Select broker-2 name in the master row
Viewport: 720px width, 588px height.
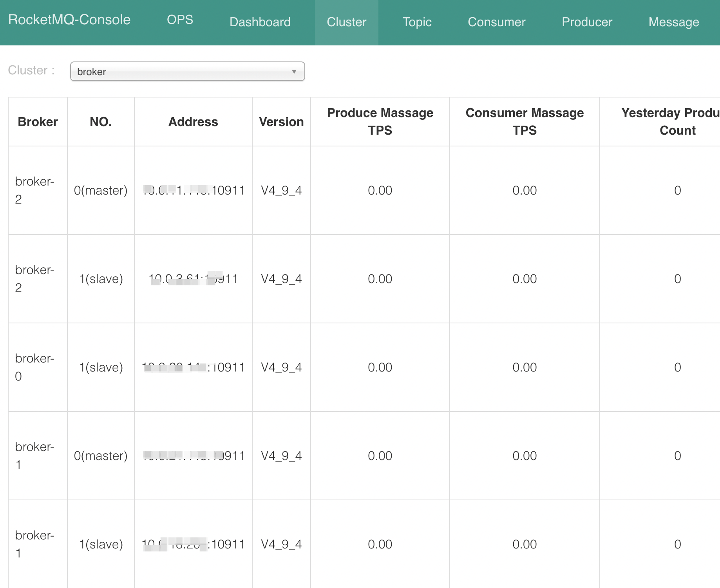pyautogui.click(x=34, y=190)
